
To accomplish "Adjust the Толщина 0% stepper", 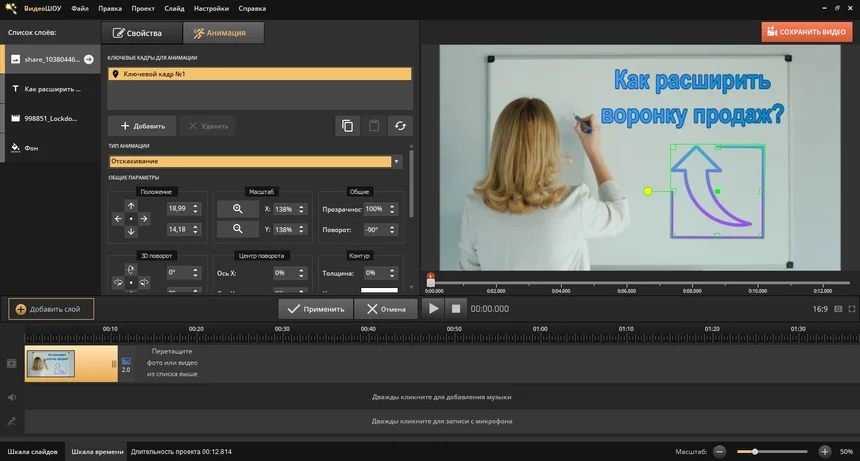I will point(392,272).
